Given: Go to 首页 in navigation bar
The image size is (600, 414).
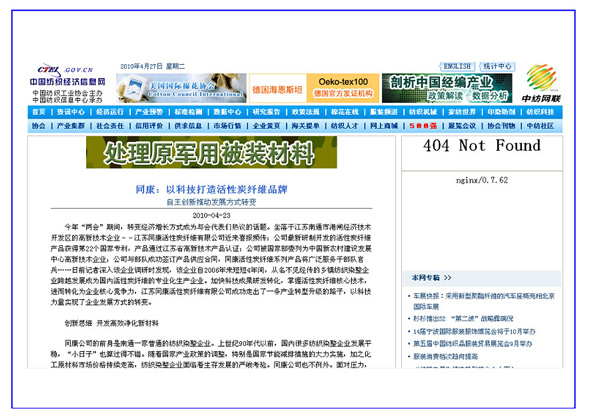Looking at the screenshot, I should [x=37, y=112].
